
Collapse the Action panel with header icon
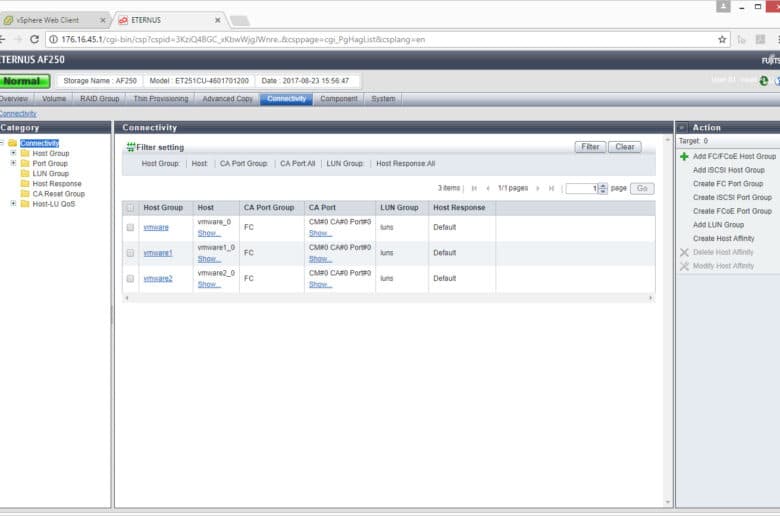click(x=682, y=127)
